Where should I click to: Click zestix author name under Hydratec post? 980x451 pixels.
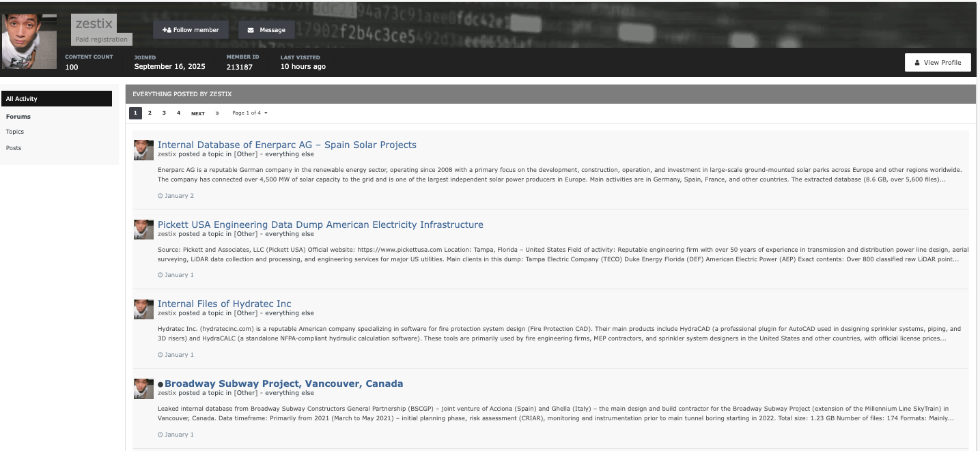coord(167,313)
